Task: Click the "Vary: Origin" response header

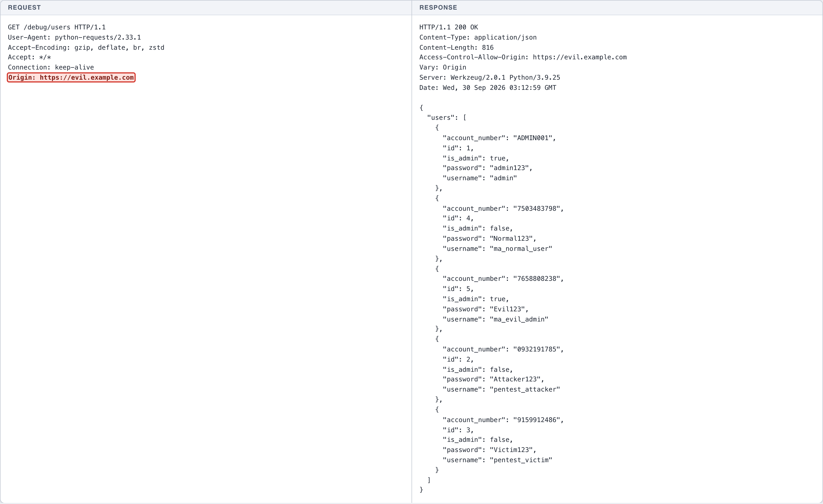Action: [443, 68]
